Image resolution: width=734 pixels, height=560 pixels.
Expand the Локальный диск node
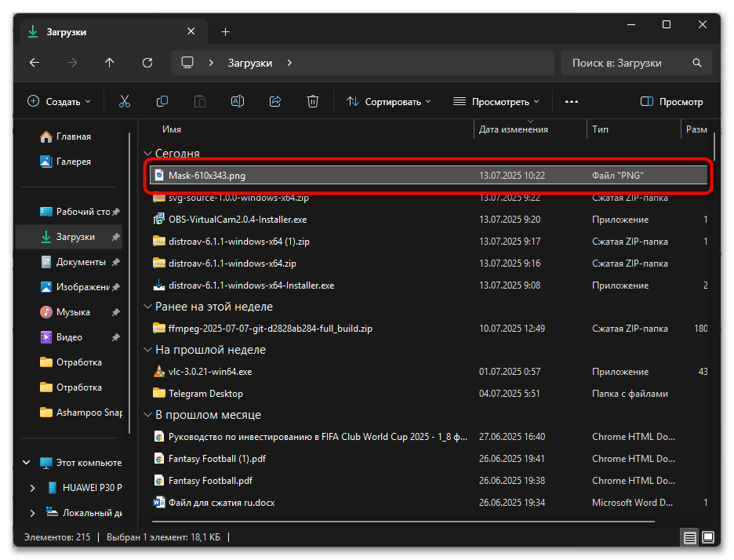point(32,513)
